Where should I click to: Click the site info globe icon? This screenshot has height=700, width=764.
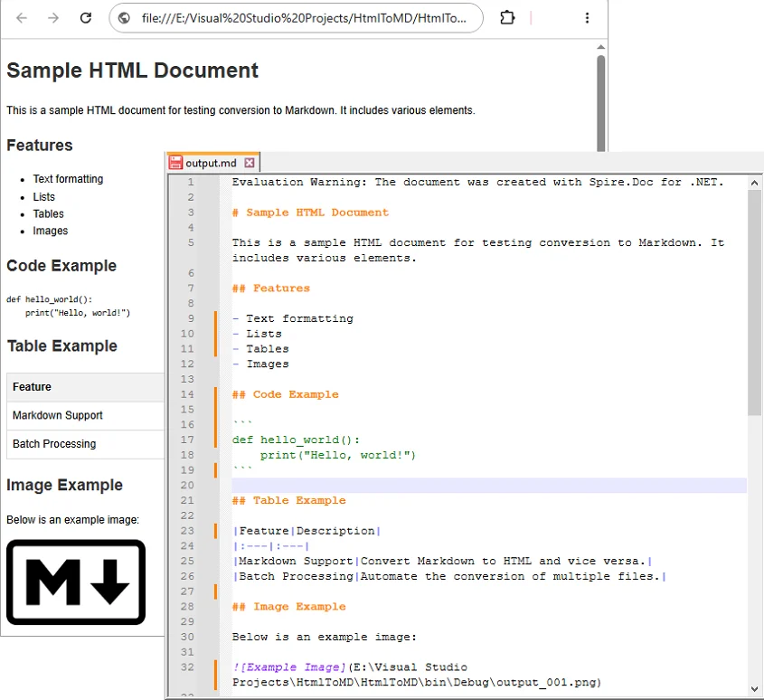(124, 18)
